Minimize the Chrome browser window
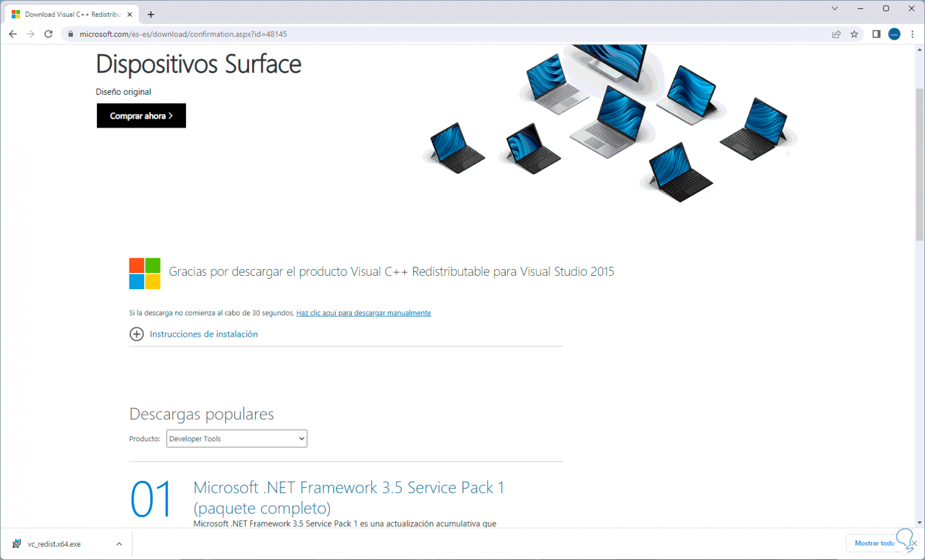This screenshot has width=925, height=560. pyautogui.click(x=860, y=8)
